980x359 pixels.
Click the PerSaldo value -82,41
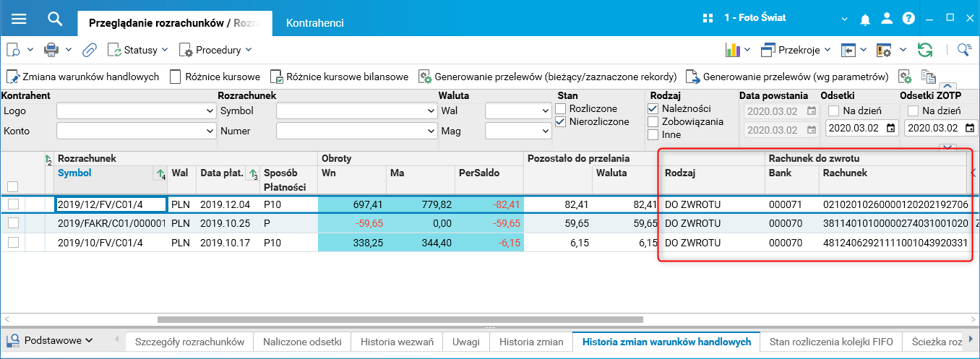[x=505, y=204]
